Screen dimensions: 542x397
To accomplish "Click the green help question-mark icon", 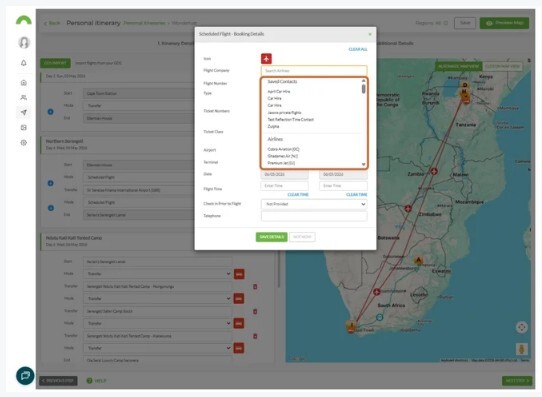I will pos(90,380).
